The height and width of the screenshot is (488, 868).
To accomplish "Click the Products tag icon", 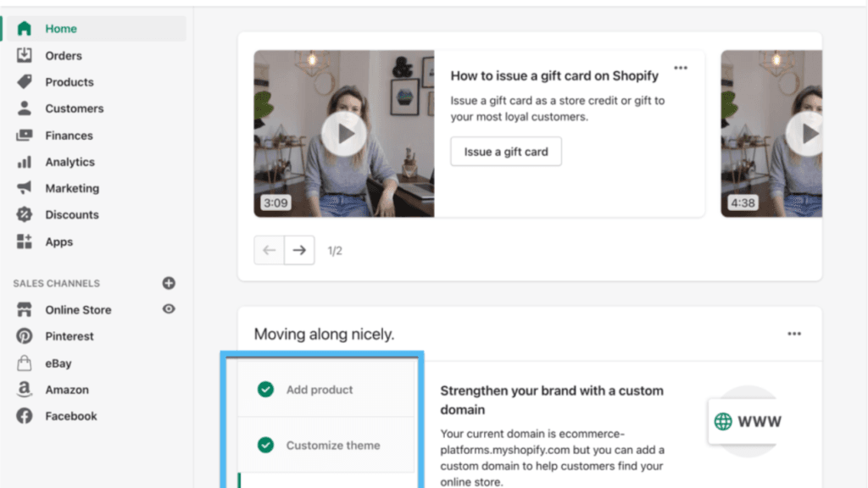I will 24,82.
